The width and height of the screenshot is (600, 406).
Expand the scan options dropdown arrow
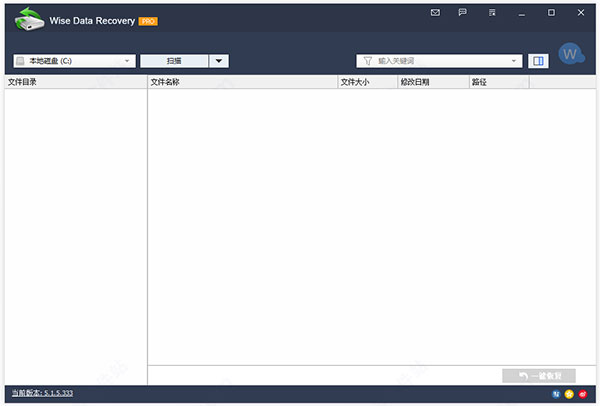pos(219,61)
